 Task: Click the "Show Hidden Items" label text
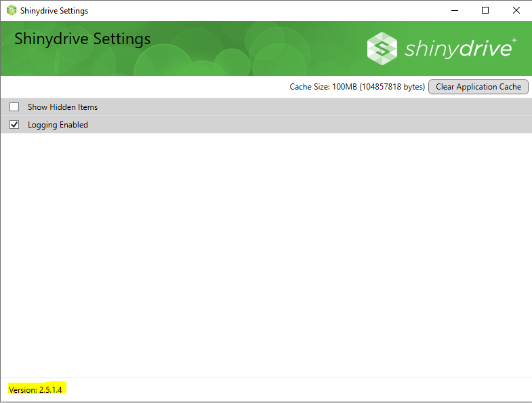[x=62, y=107]
